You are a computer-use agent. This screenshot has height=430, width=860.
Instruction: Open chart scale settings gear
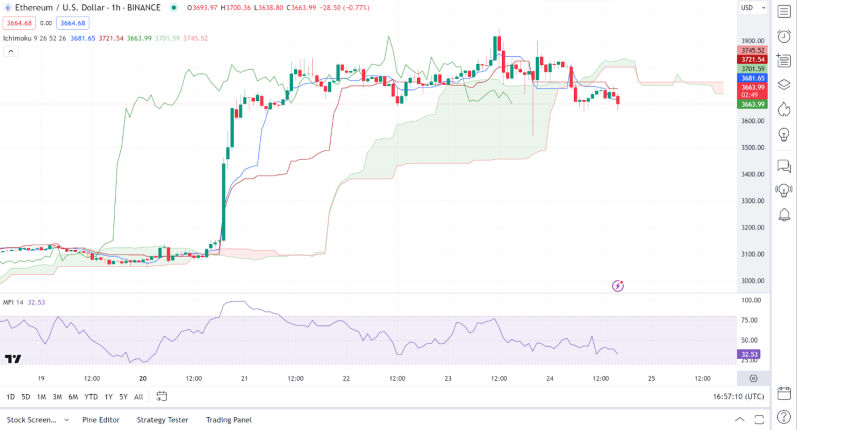(752, 378)
